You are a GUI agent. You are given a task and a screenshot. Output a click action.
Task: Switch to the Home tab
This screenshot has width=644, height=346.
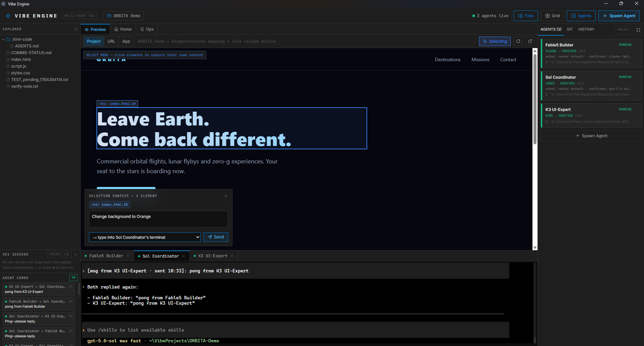click(123, 29)
